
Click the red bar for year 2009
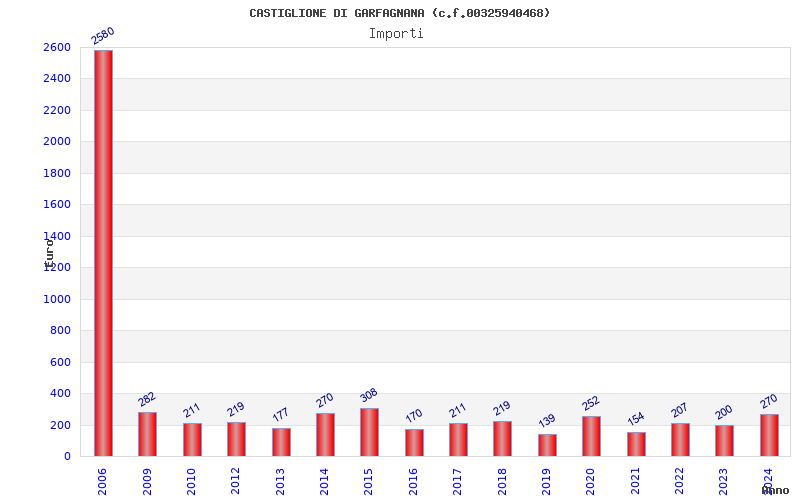147,434
